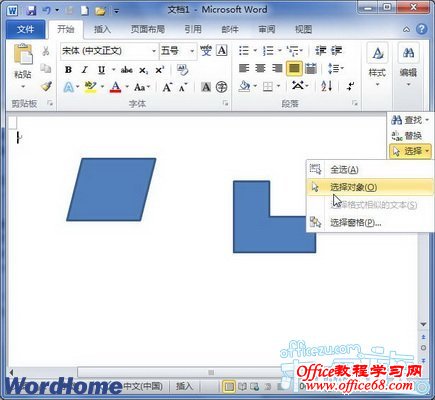
Task: Click Decrease Indent icon
Action: click(x=321, y=51)
